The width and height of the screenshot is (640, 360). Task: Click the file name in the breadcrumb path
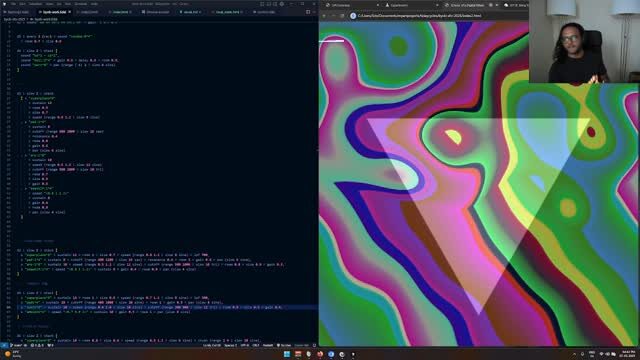coord(45,19)
